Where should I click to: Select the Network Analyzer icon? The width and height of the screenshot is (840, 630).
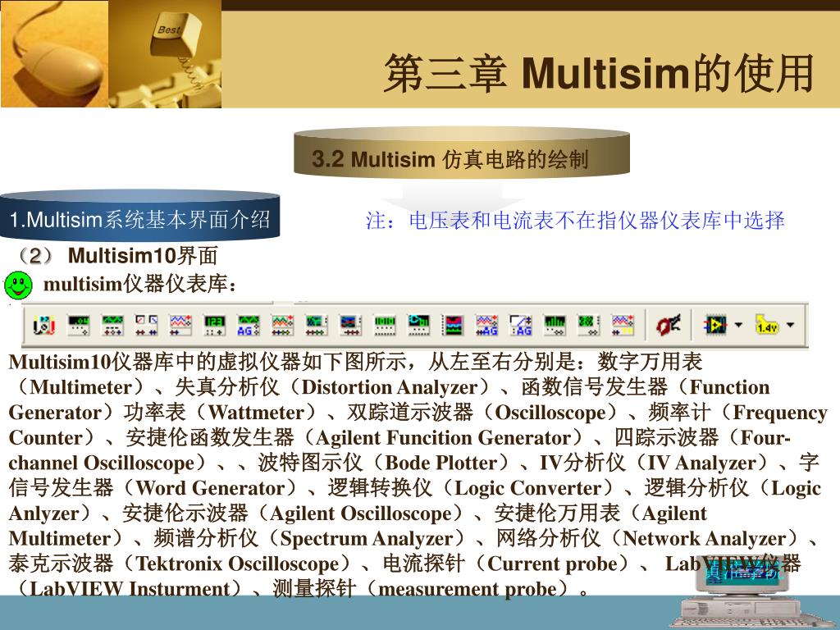[589, 325]
